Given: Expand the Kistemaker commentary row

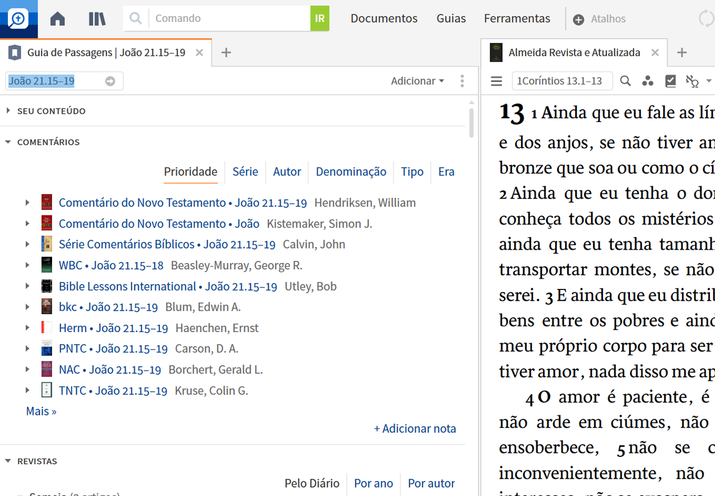Looking at the screenshot, I should [x=27, y=223].
